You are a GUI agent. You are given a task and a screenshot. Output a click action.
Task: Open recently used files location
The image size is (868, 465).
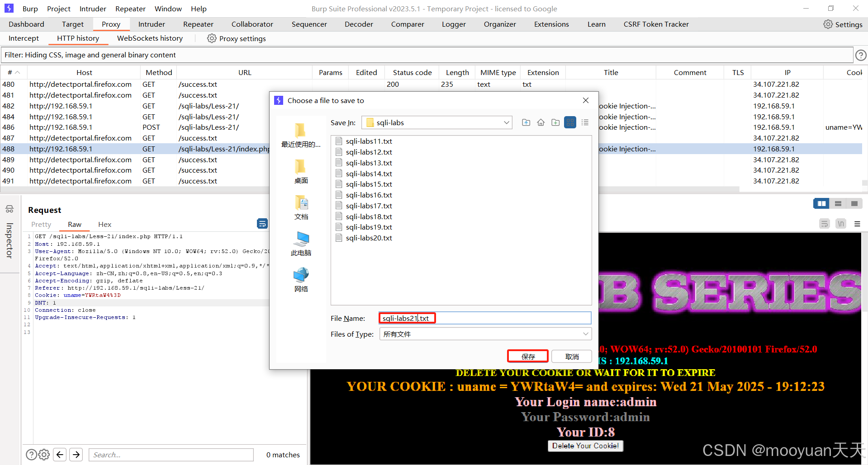(x=301, y=135)
